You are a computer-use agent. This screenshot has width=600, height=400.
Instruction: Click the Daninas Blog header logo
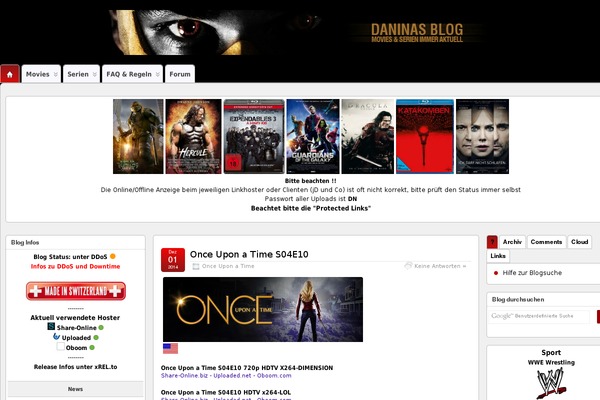(x=417, y=33)
